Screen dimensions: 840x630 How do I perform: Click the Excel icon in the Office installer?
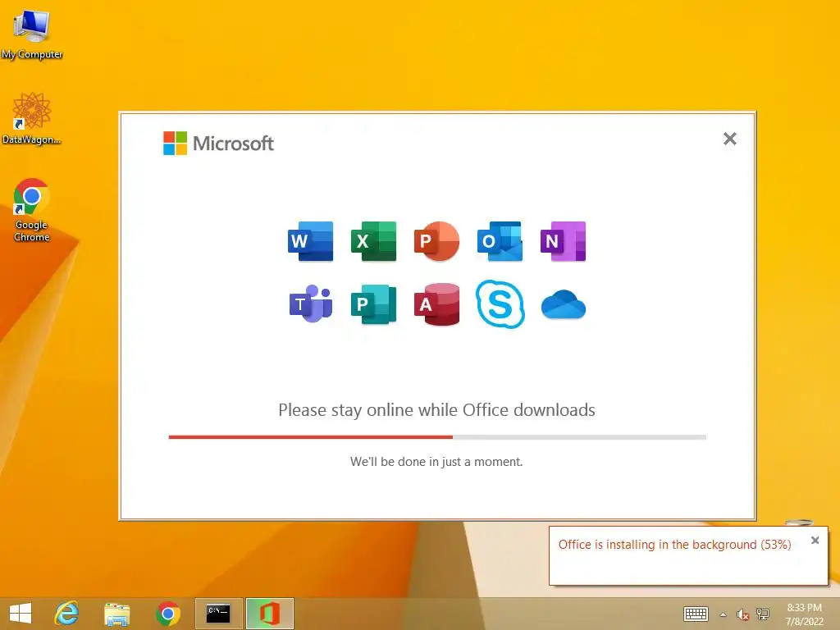coord(373,241)
